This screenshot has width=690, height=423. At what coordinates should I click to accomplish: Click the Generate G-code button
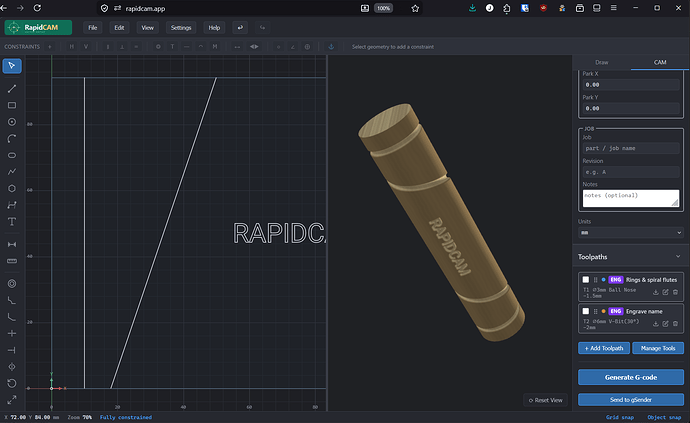coord(631,377)
